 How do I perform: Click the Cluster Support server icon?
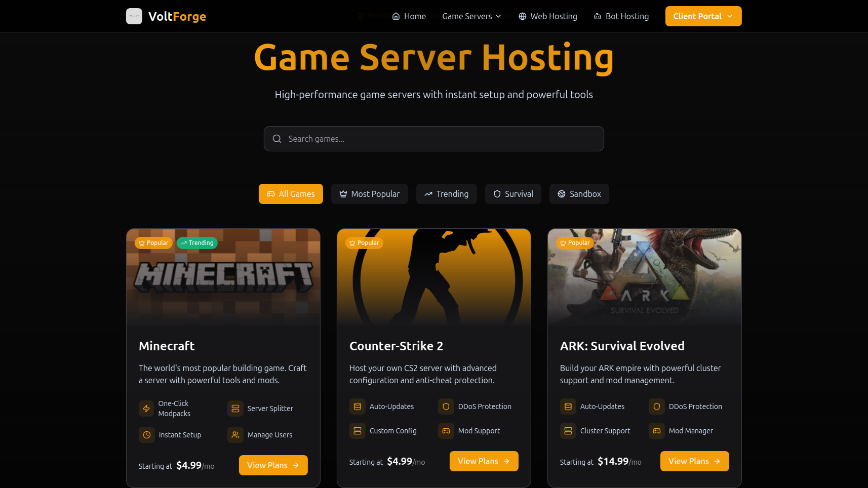(x=568, y=431)
